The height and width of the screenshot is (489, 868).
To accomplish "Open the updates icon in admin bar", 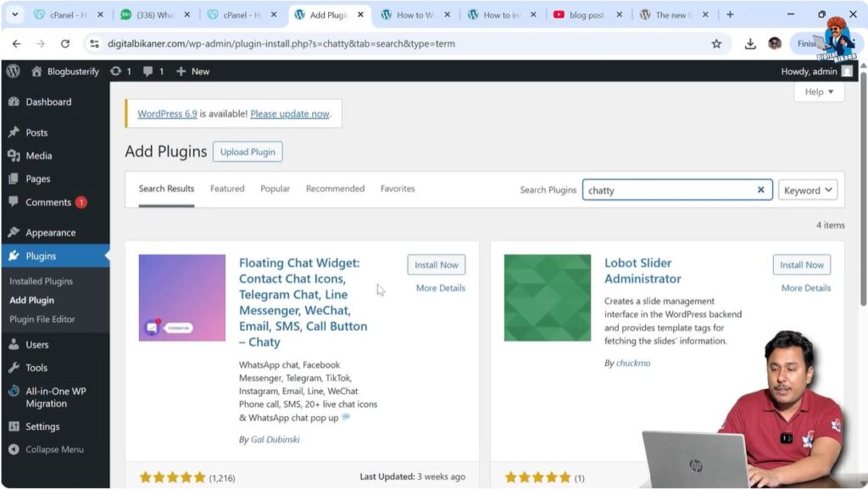I will (120, 71).
